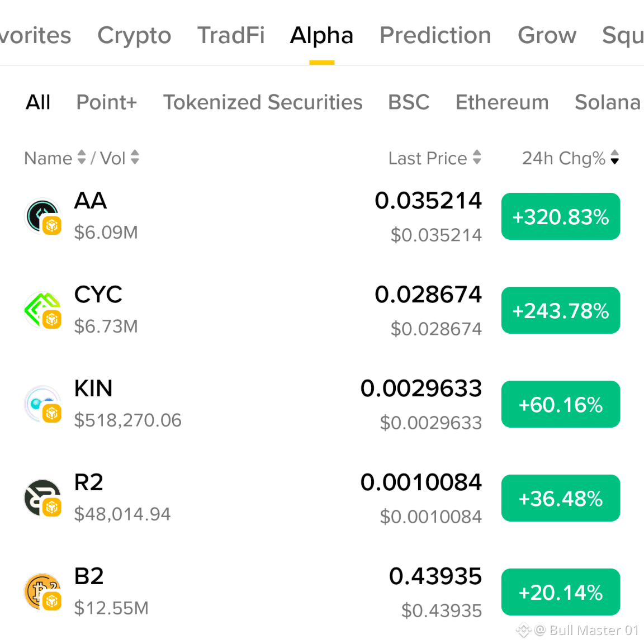644x644 pixels.
Task: Sort list by Vol arrows
Action: pyautogui.click(x=135, y=158)
